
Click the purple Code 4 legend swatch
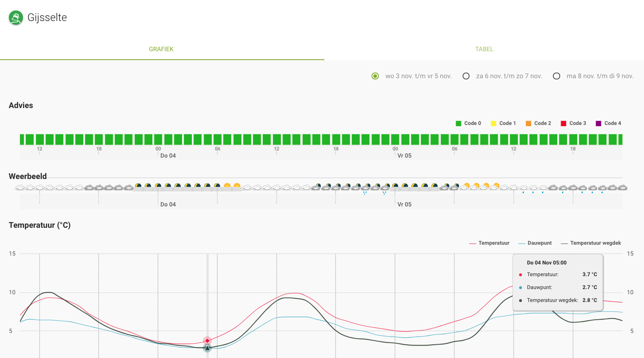point(598,123)
